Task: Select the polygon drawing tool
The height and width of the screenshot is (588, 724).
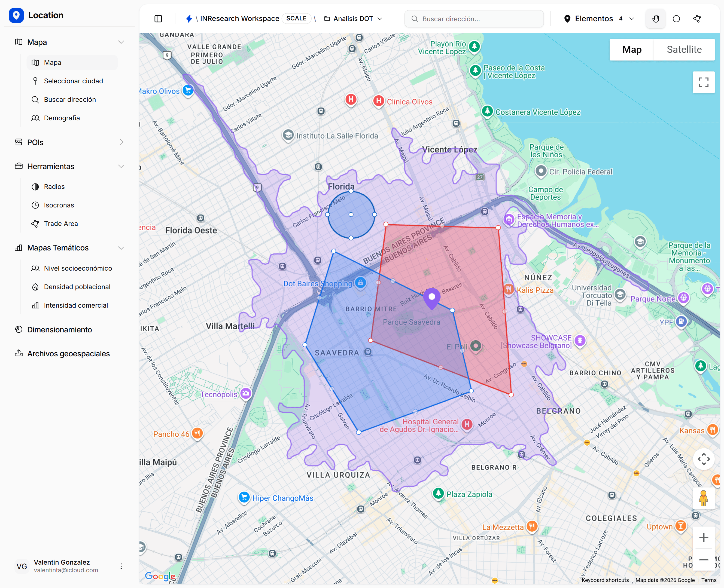Action: 697,19
